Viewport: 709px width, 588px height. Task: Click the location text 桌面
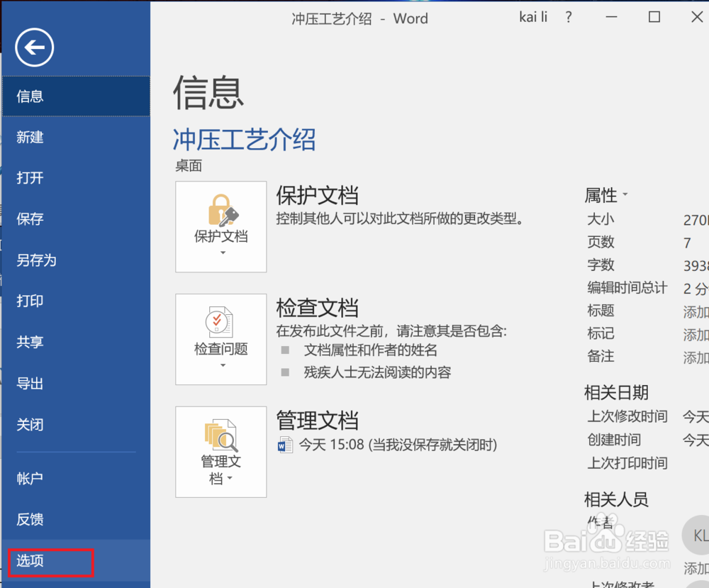point(189,166)
